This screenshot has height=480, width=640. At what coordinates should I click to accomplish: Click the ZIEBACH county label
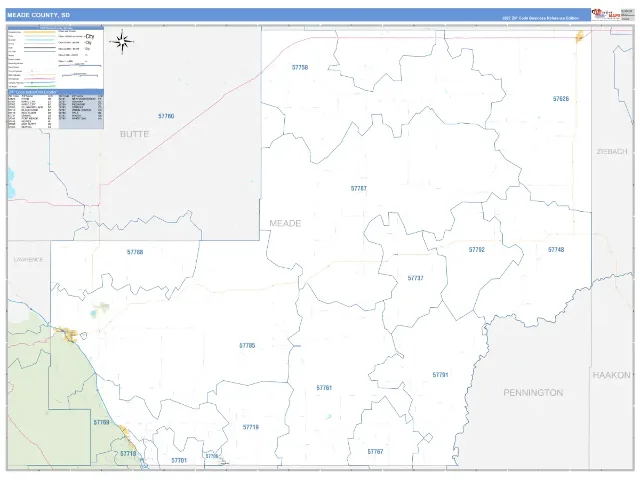[x=612, y=151]
